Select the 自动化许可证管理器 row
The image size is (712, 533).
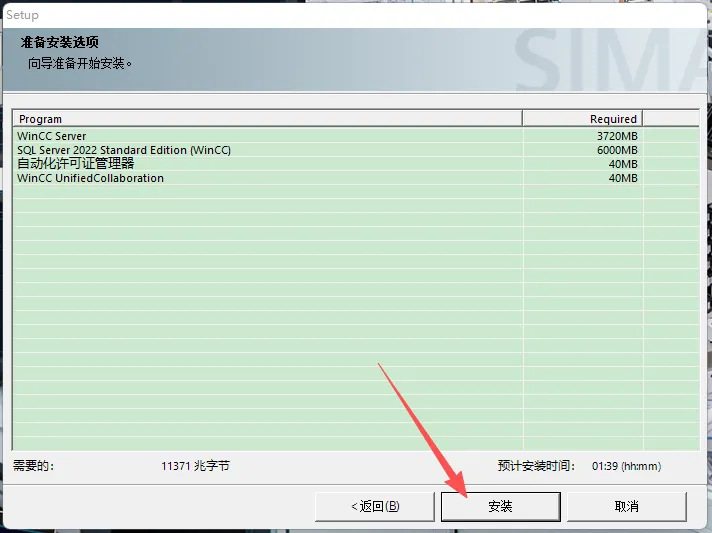click(356, 164)
